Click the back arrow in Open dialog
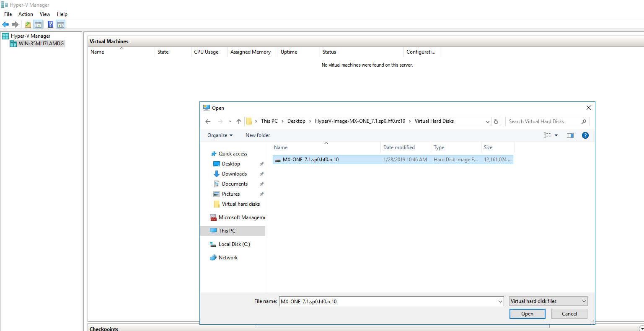This screenshot has height=331, width=644. 208,122
